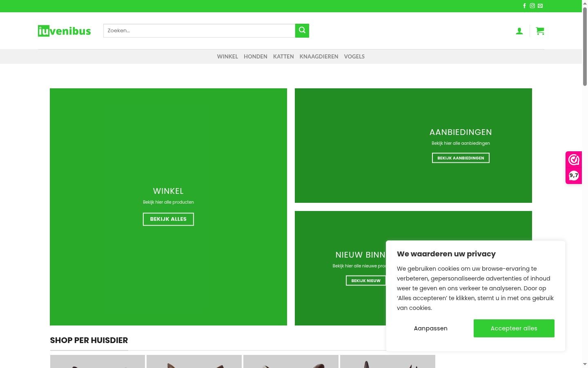Click the BEKIJK NIEUW button
The image size is (588, 368).
[x=366, y=280]
